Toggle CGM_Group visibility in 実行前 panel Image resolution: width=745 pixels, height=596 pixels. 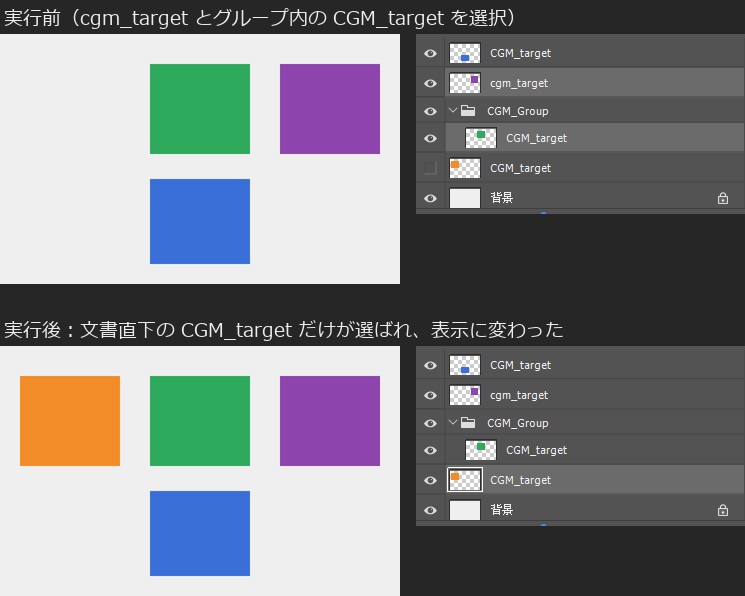(430, 111)
